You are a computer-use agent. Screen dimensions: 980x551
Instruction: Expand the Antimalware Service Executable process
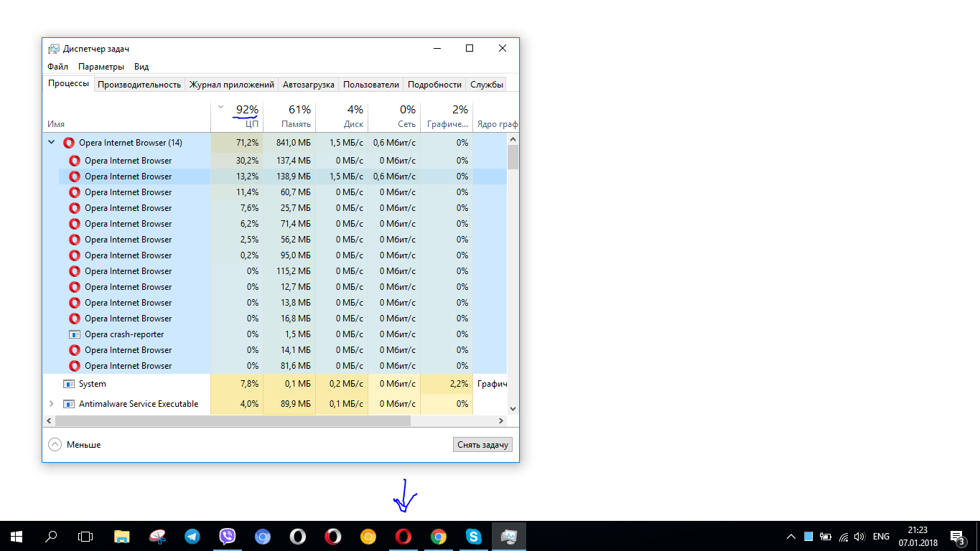[52, 404]
